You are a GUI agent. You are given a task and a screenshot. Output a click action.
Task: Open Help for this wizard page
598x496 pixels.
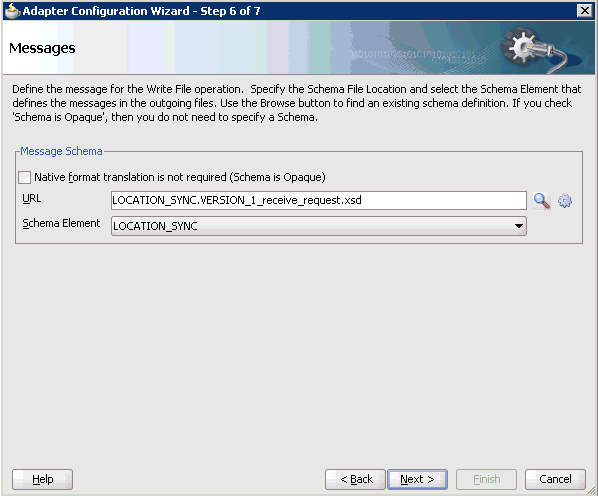pos(42,479)
